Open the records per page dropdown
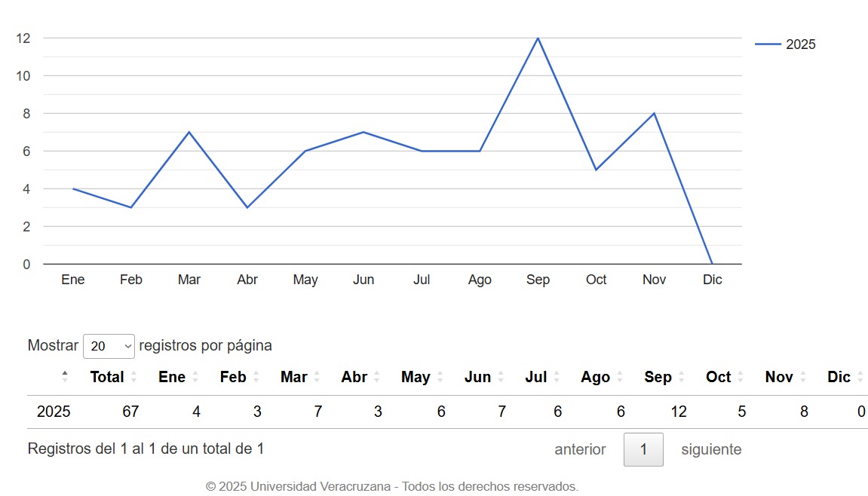Viewport: 868px width, 496px height. pos(109,346)
